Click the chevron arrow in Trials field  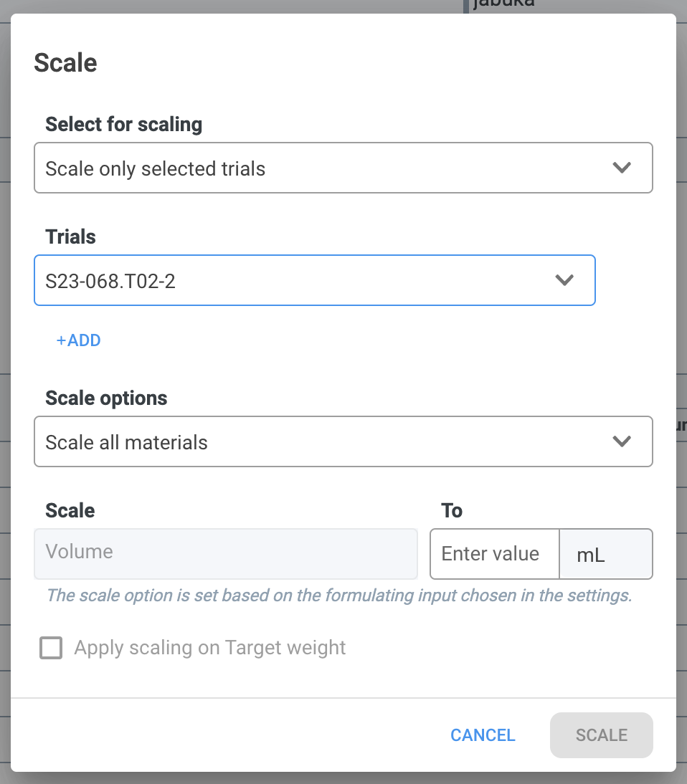pyautogui.click(x=564, y=280)
